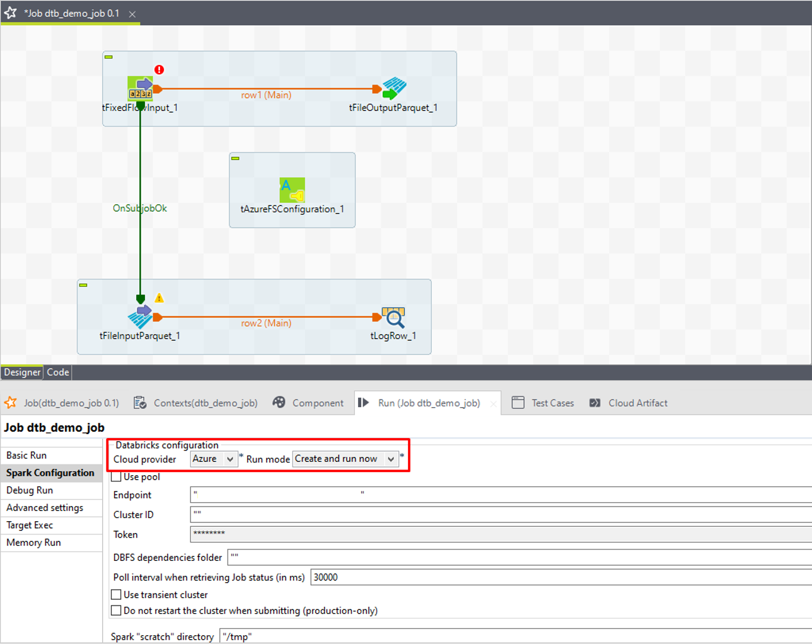
Task: Switch to the Code tab
Action: (x=58, y=372)
